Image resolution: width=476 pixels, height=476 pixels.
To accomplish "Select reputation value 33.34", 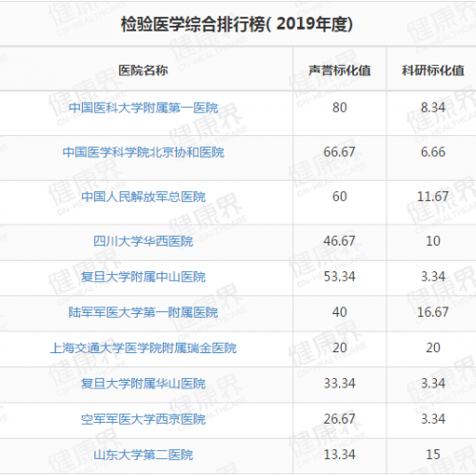I will (x=340, y=384).
